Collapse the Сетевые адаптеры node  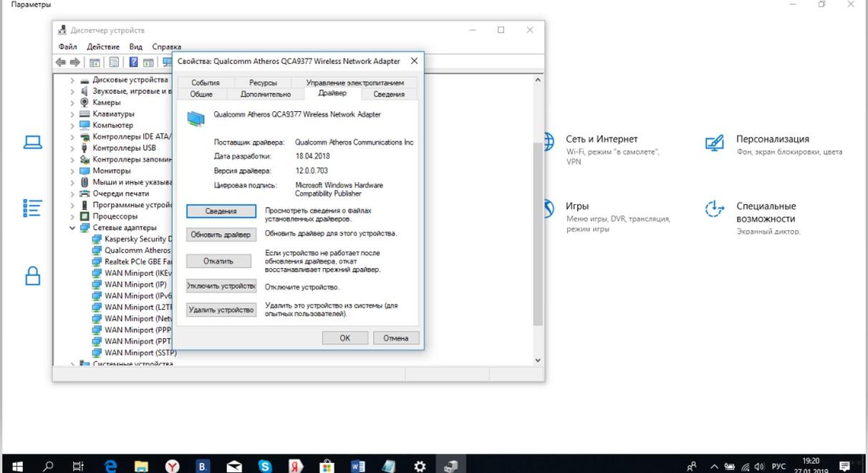[72, 227]
